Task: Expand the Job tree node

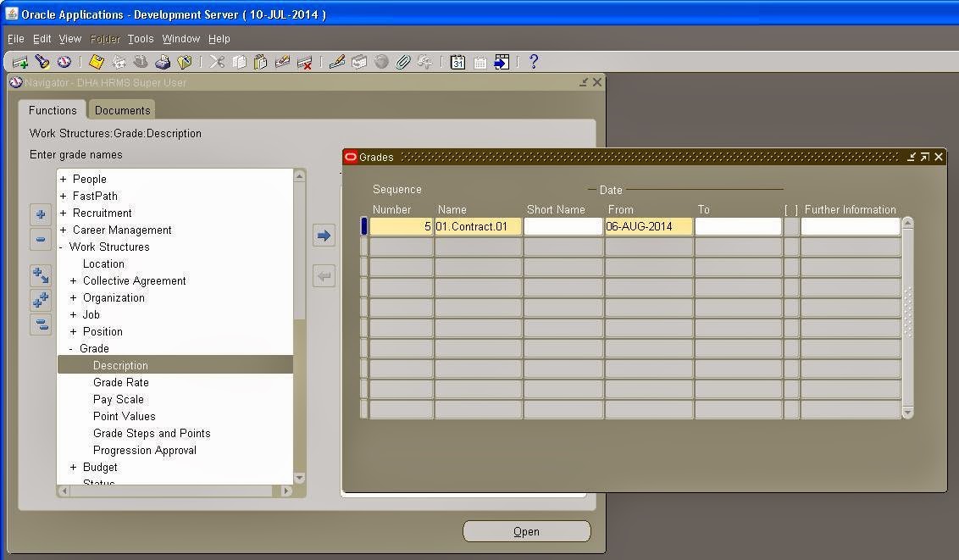Action: pyautogui.click(x=74, y=315)
